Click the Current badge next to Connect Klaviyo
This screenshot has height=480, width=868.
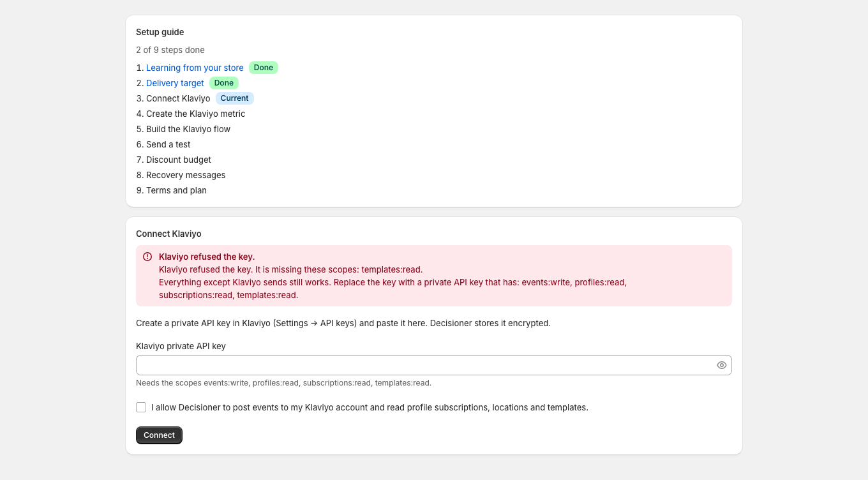[235, 98]
